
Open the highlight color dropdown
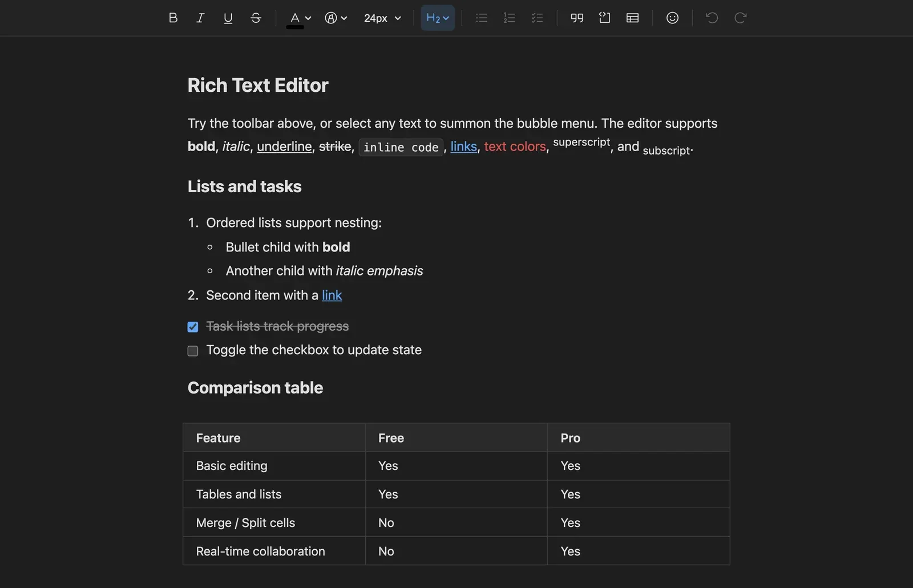pos(336,18)
